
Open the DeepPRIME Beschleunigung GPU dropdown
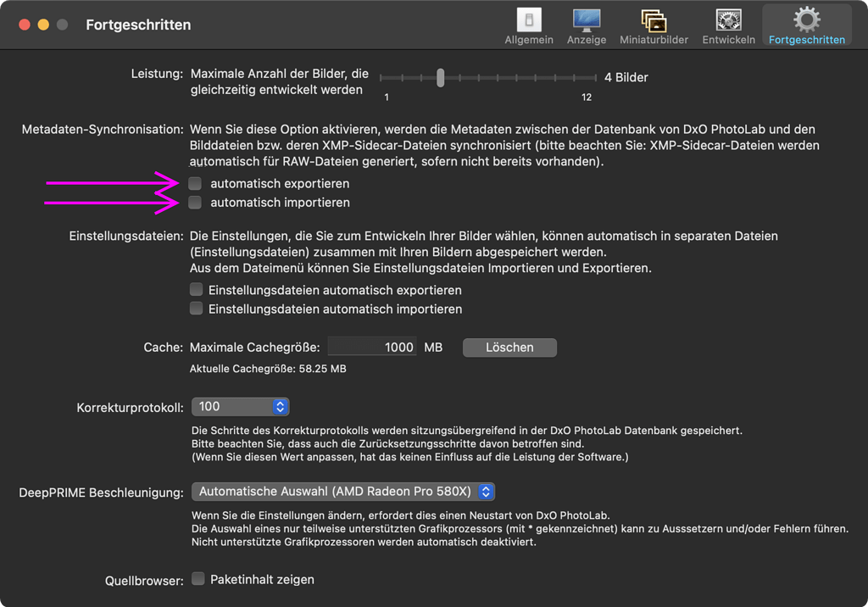343,491
